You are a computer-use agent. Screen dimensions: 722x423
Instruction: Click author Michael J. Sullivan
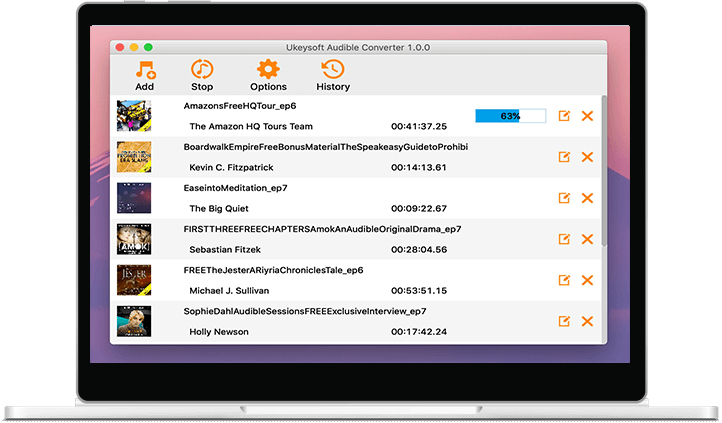coord(229,290)
